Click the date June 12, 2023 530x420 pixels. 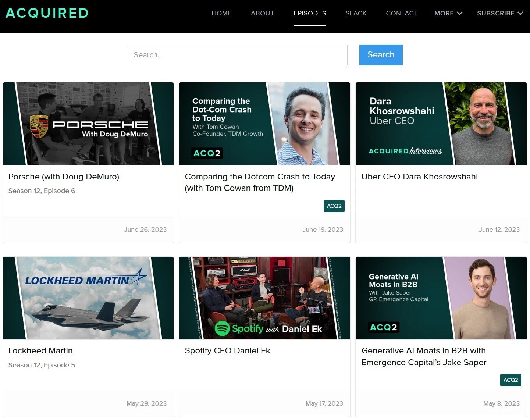click(x=499, y=229)
